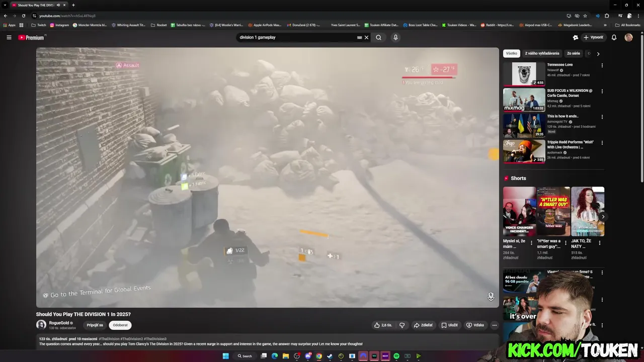Image resolution: width=644 pixels, height=362 pixels.
Task: Like the video (2,6 tis.)
Action: [x=383, y=325]
